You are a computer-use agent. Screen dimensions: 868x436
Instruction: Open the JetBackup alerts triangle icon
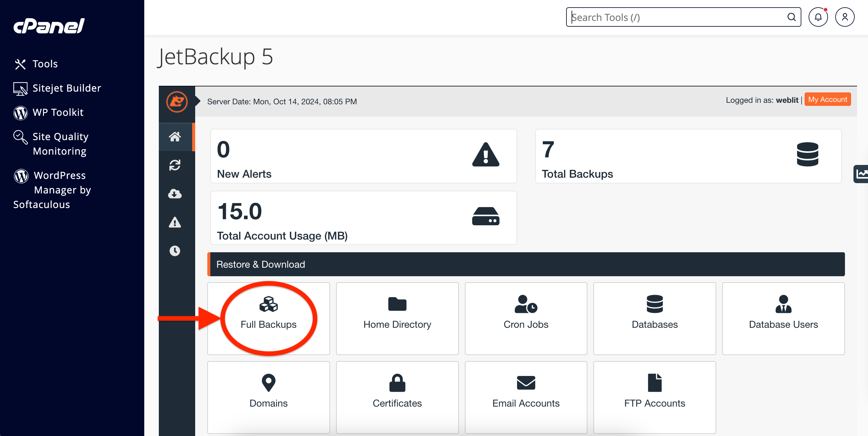click(175, 222)
